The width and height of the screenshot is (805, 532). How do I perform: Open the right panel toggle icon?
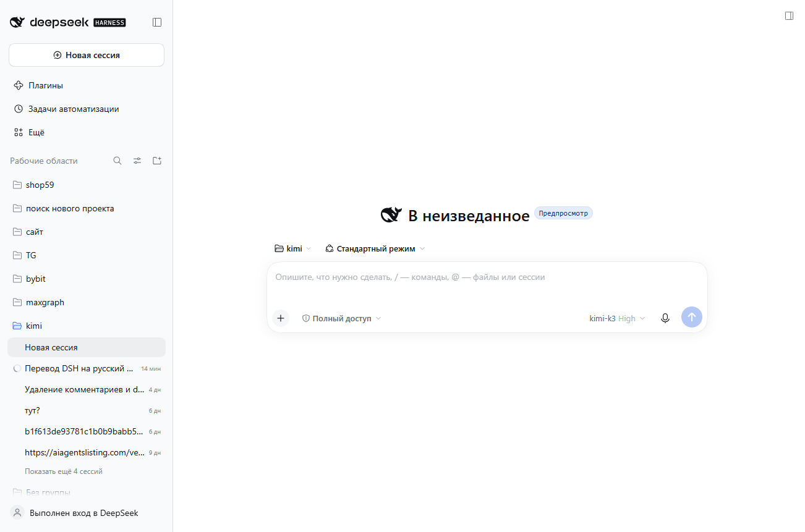tap(789, 15)
